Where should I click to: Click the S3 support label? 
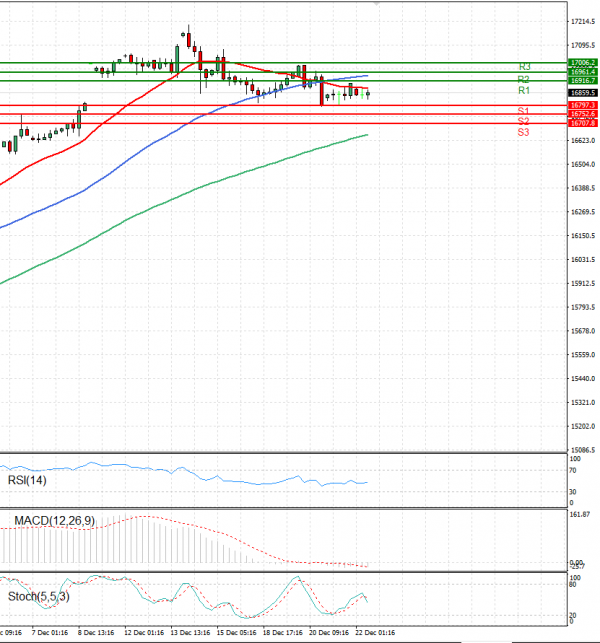coord(523,132)
